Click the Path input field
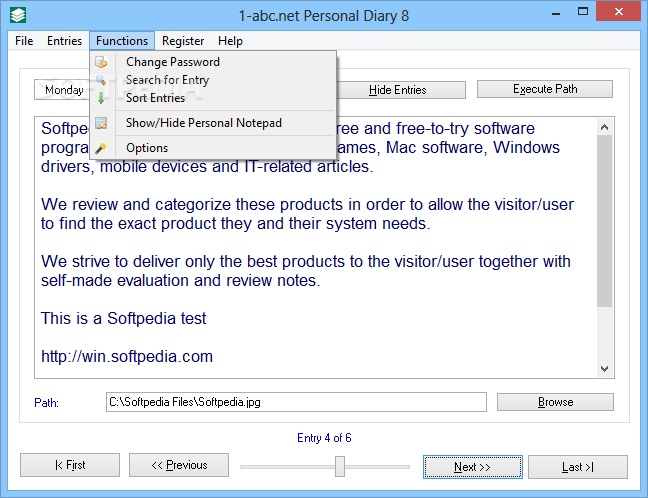Image resolution: width=648 pixels, height=498 pixels. coord(296,402)
